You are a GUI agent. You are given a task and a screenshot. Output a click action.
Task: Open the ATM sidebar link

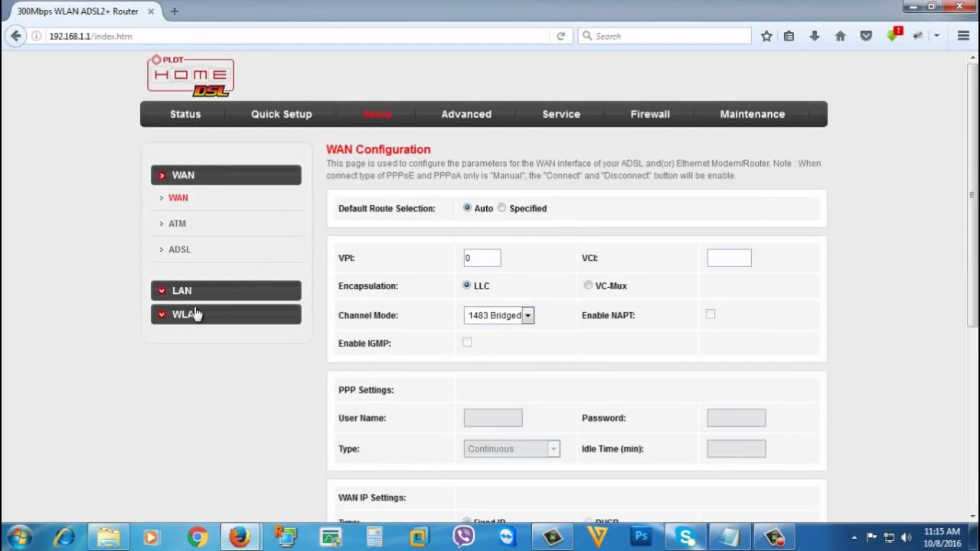177,223
